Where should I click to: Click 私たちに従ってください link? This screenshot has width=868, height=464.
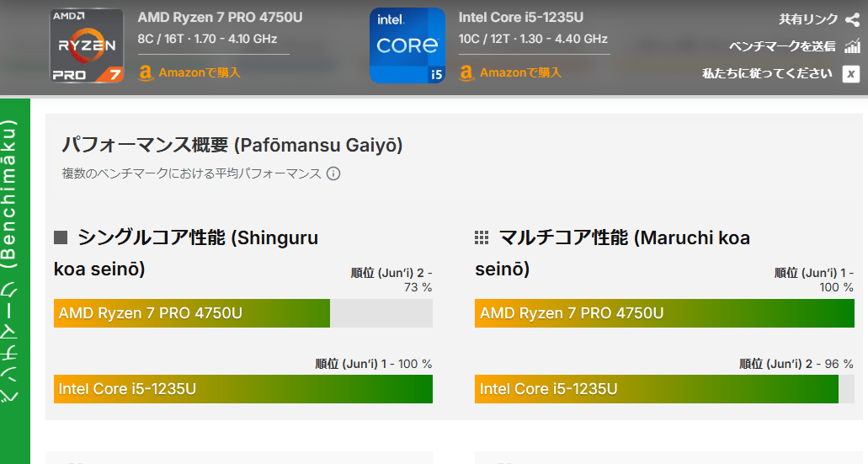coord(767,73)
